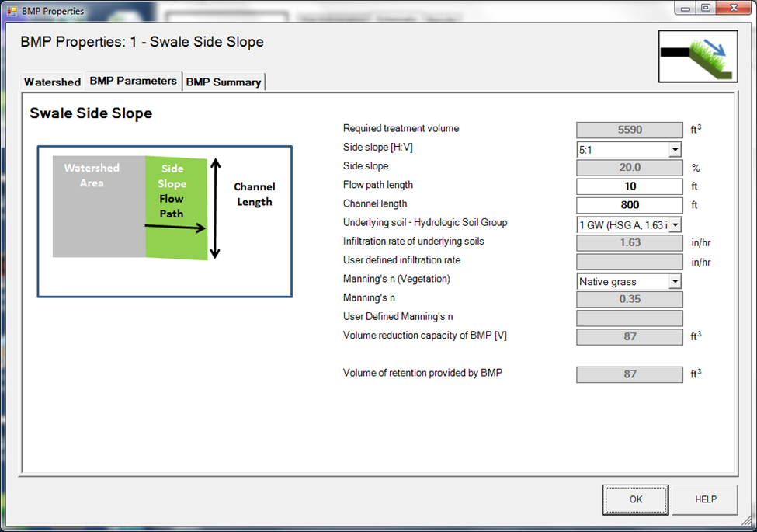This screenshot has width=757, height=532.
Task: Expand the Side slope [H:V] dropdown
Action: (675, 150)
